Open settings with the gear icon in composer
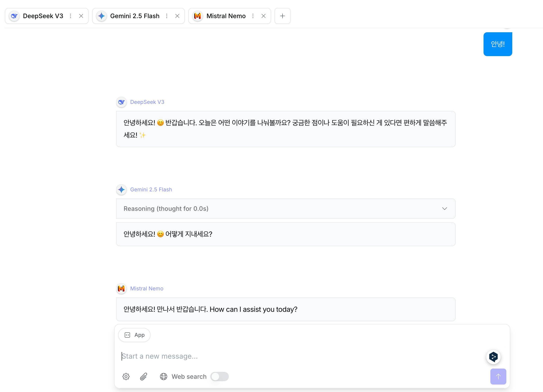This screenshot has width=543, height=392. tap(126, 377)
